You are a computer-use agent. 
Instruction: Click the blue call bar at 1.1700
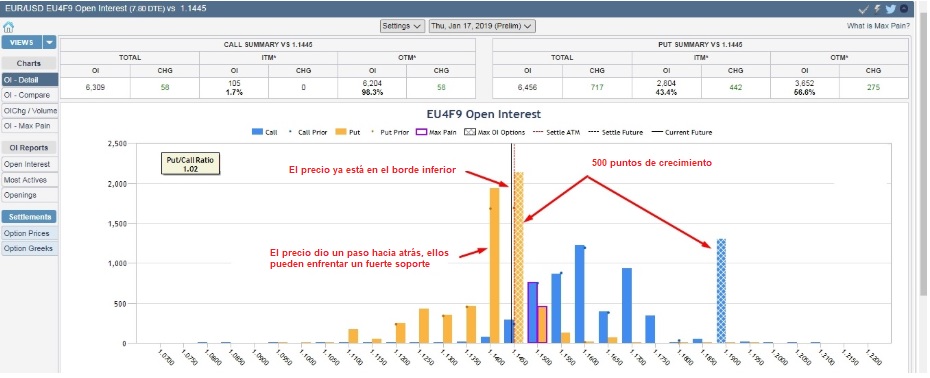[627, 306]
